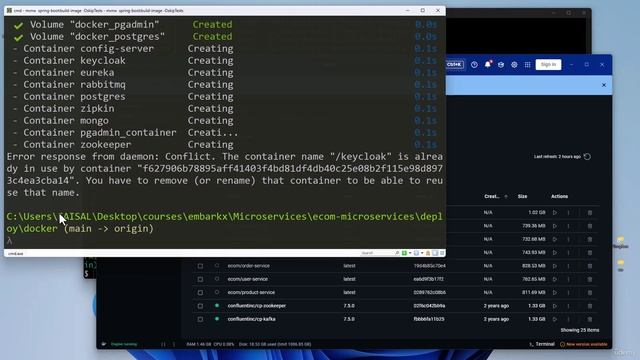The image size is (640, 360).
Task: Open the engine options menu in the footer
Action: coord(174,344)
